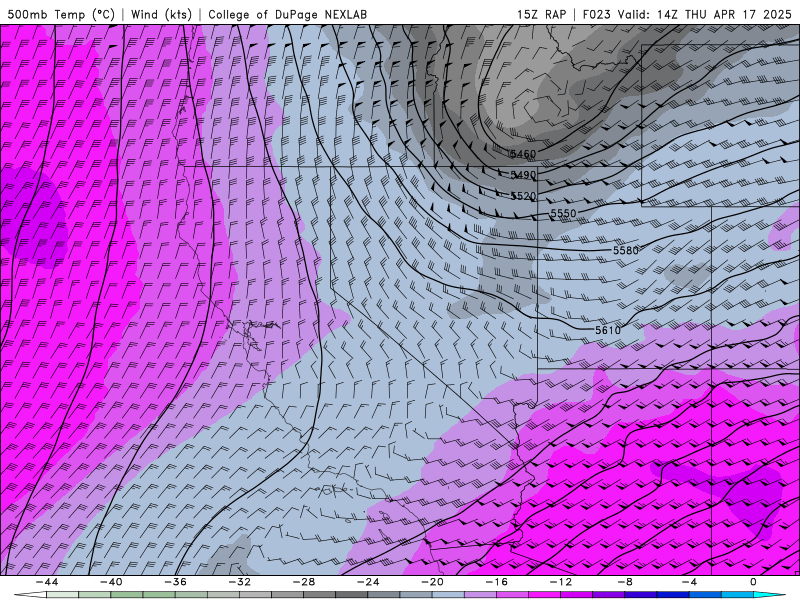Click the 5520 height contour label

point(523,196)
